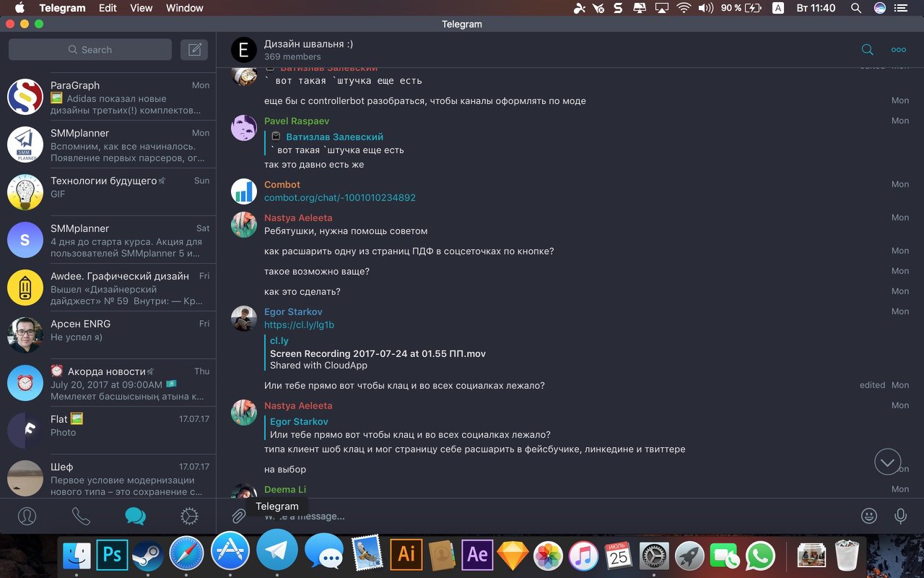Click Nastya Aeleeta avatar by Ребятушки message
This screenshot has height=578, width=924.
pyautogui.click(x=244, y=225)
